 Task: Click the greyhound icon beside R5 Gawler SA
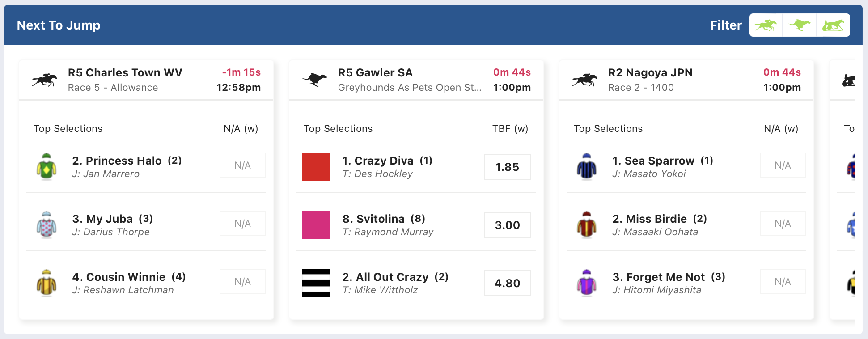pos(315,80)
